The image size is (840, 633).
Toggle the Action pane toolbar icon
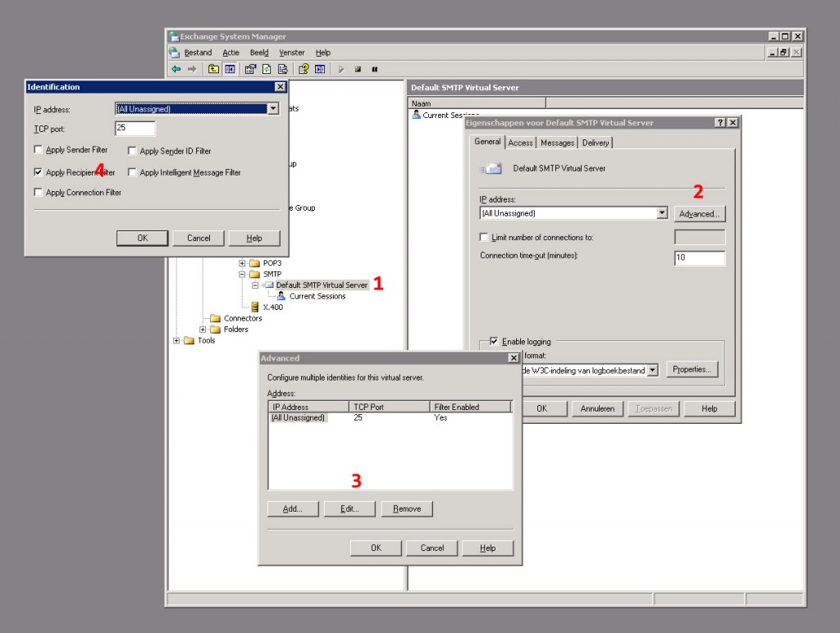pos(320,69)
